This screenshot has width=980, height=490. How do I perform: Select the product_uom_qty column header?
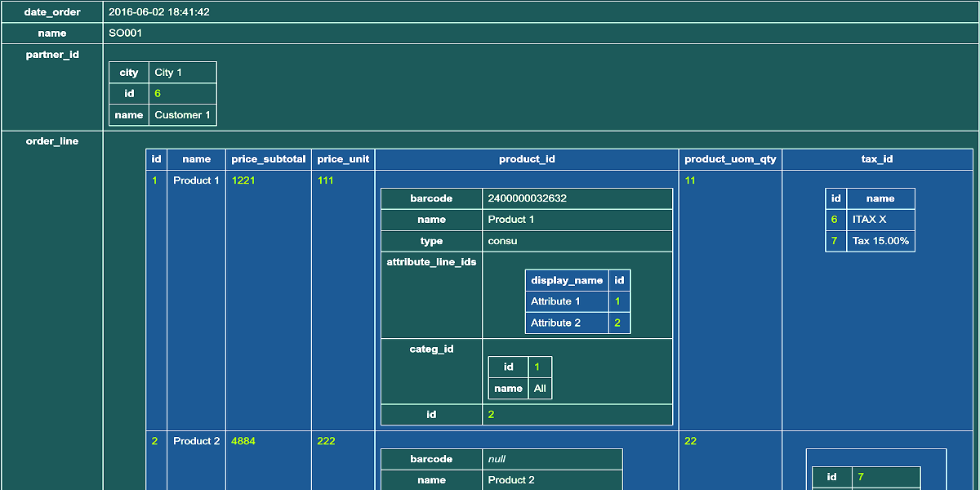730,159
